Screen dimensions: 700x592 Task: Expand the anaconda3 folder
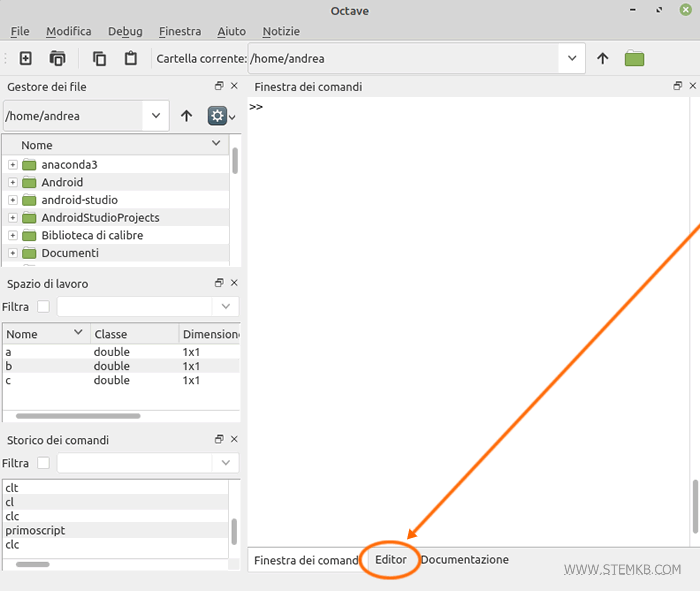pyautogui.click(x=12, y=165)
